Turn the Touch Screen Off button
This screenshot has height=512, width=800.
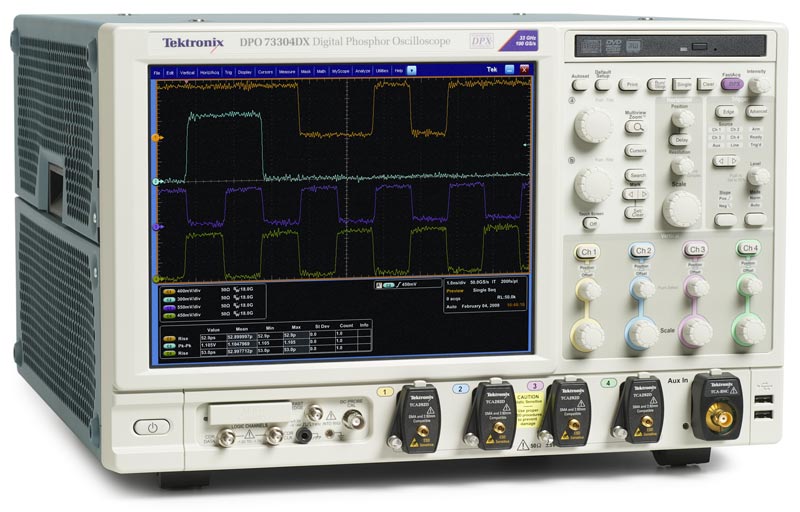[593, 225]
